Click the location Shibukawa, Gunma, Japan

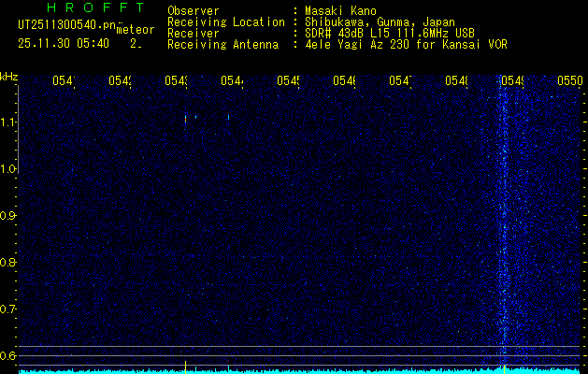(x=380, y=22)
